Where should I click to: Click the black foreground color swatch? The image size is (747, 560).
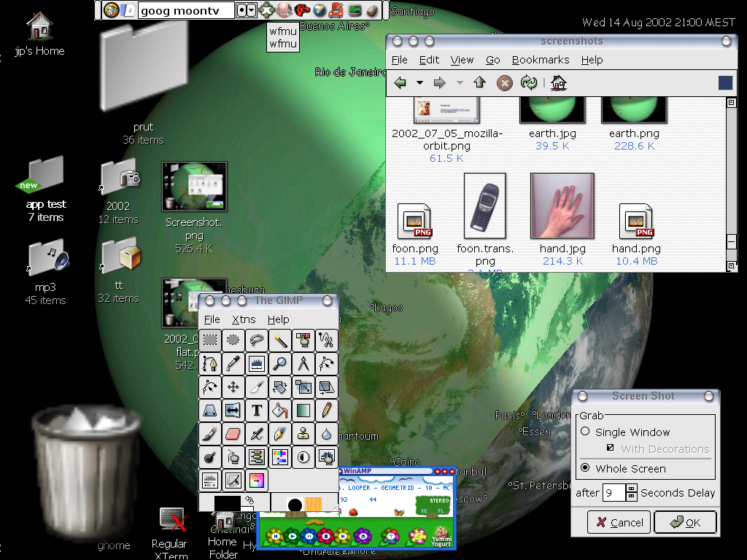pos(225,502)
